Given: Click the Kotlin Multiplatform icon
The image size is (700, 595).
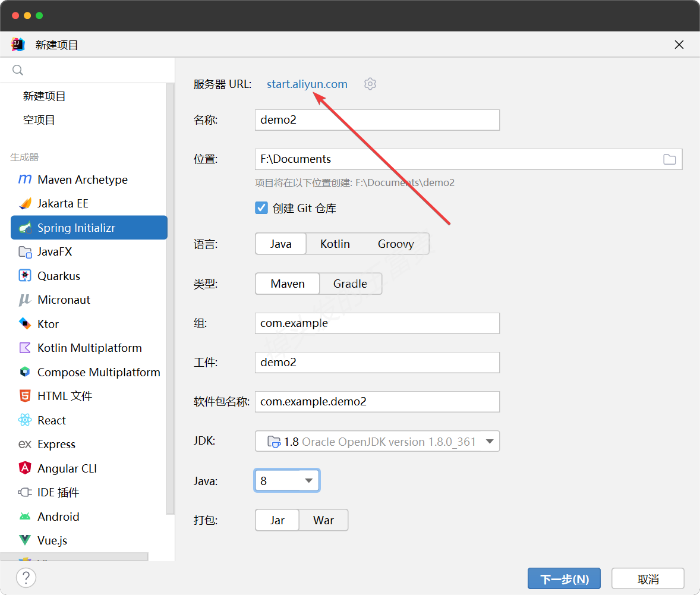Looking at the screenshot, I should click(25, 348).
